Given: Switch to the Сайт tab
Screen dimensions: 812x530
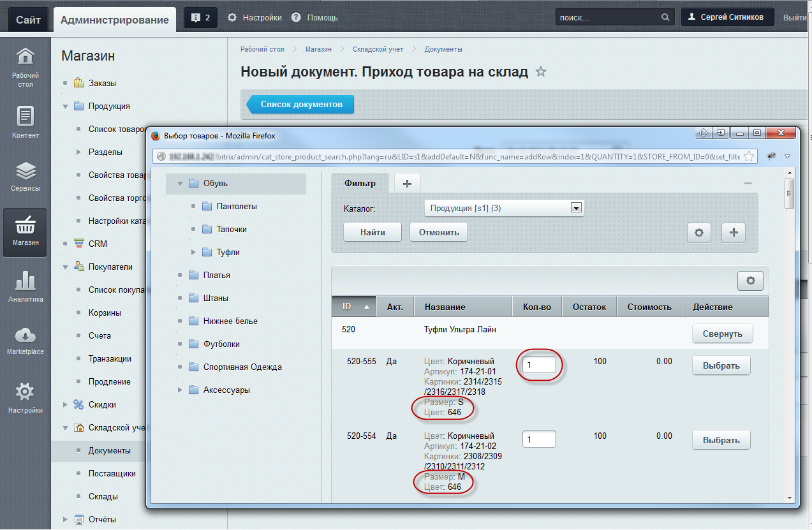Looking at the screenshot, I should tap(29, 20).
